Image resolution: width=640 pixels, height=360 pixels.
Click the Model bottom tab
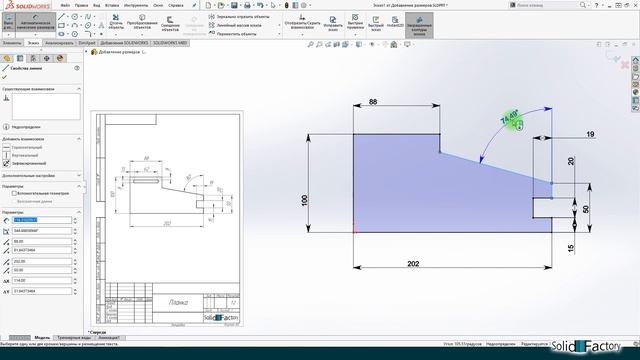42,338
